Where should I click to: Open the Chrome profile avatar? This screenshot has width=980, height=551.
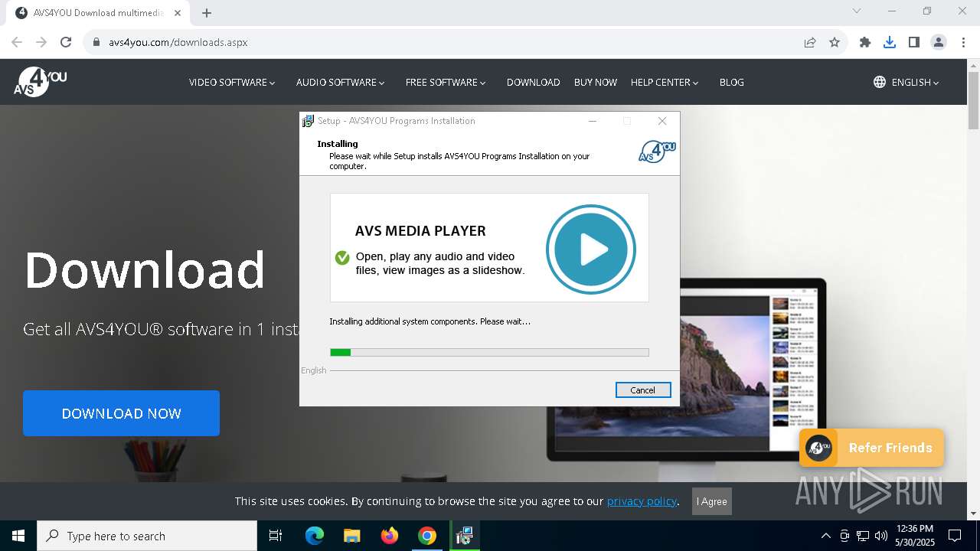coord(939,42)
